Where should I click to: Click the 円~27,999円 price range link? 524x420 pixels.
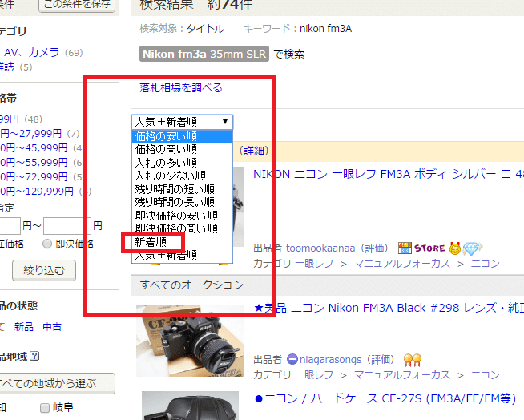pos(30,134)
